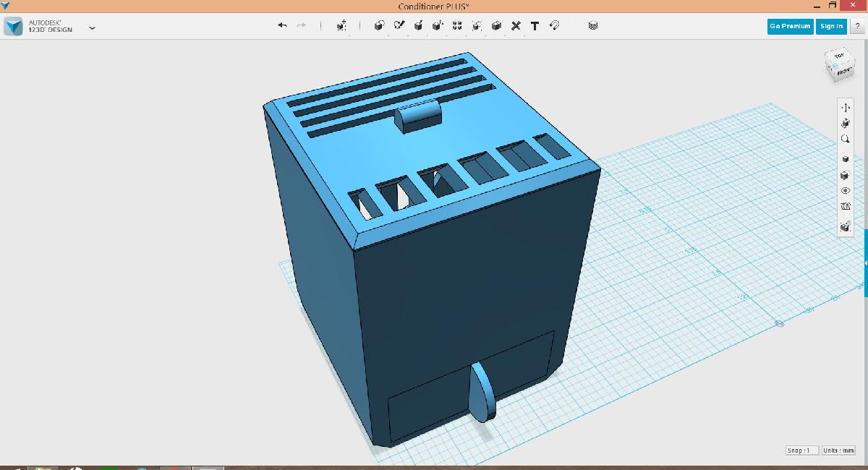Toggle grid visibility in navigation bar
This screenshot has height=470, width=868.
tap(846, 208)
